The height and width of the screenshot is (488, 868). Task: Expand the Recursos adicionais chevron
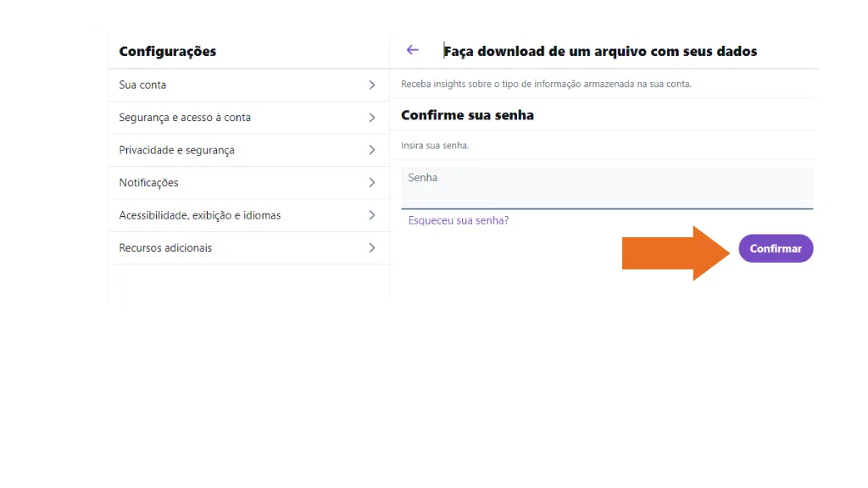click(x=373, y=247)
